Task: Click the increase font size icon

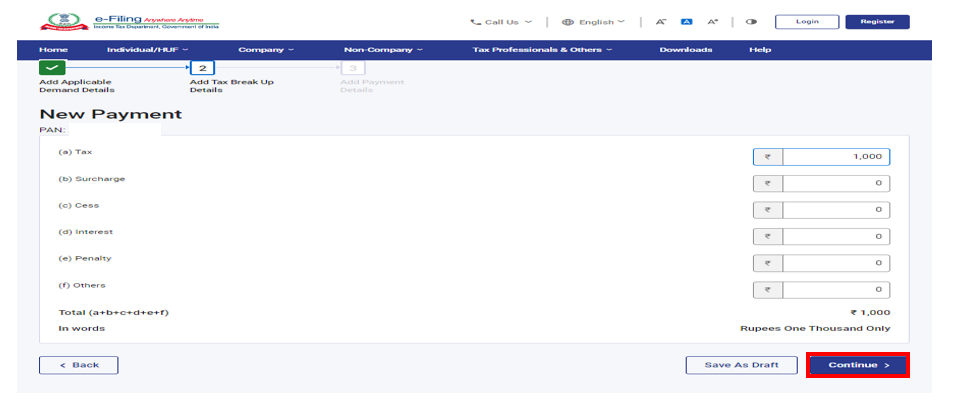Action: 712,22
